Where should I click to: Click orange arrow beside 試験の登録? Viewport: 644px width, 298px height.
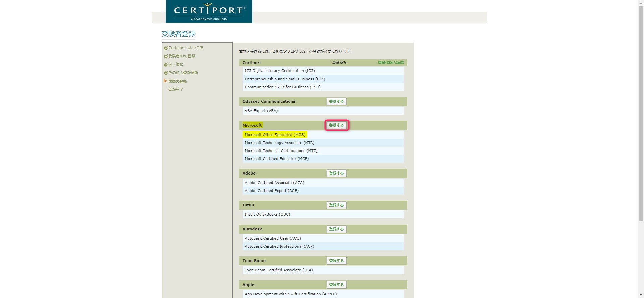165,81
